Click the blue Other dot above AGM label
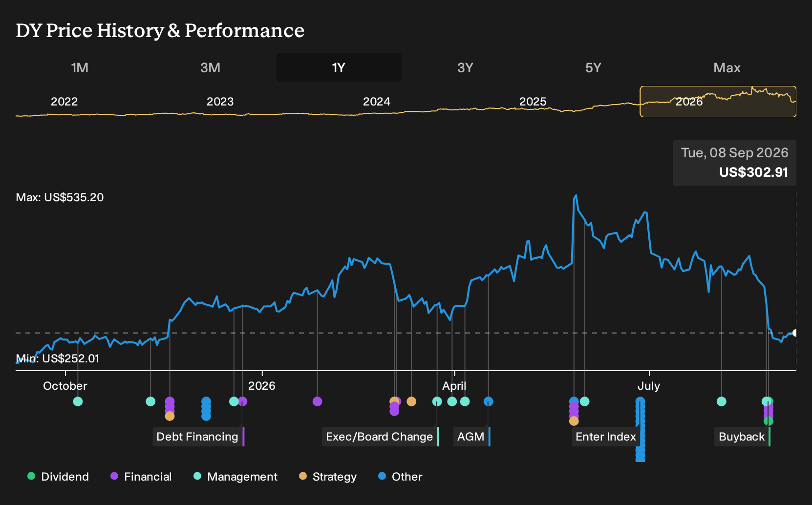This screenshot has height=505, width=812. coord(488,401)
